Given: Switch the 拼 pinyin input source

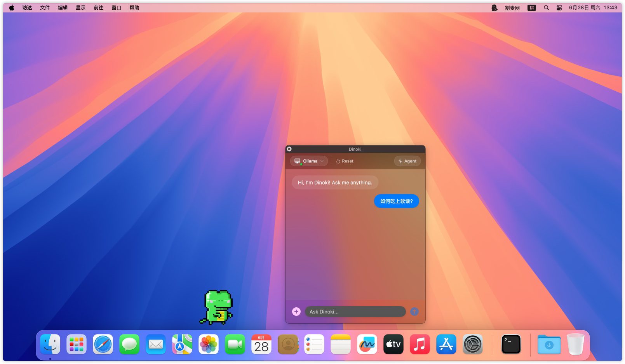Looking at the screenshot, I should tap(532, 8).
